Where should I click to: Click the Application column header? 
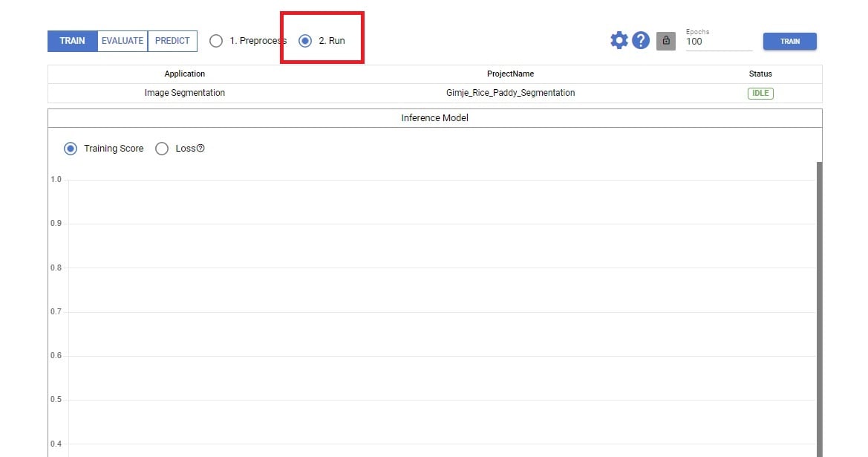tap(184, 74)
